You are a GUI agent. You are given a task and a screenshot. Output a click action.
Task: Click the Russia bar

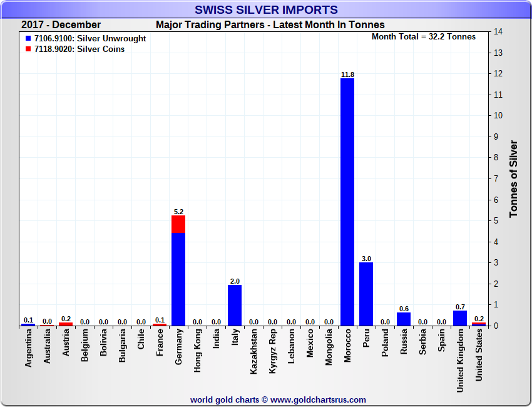(404, 319)
